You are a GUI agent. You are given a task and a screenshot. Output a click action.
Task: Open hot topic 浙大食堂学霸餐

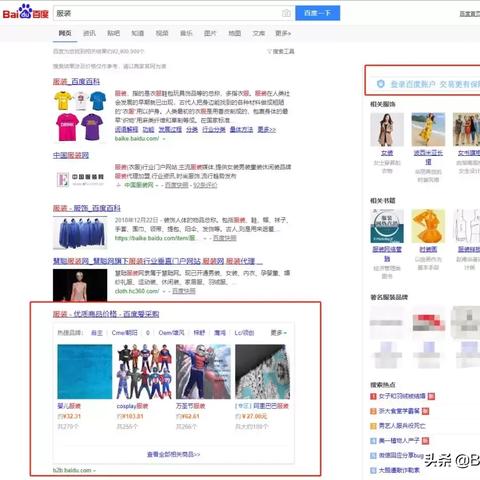[399, 411]
